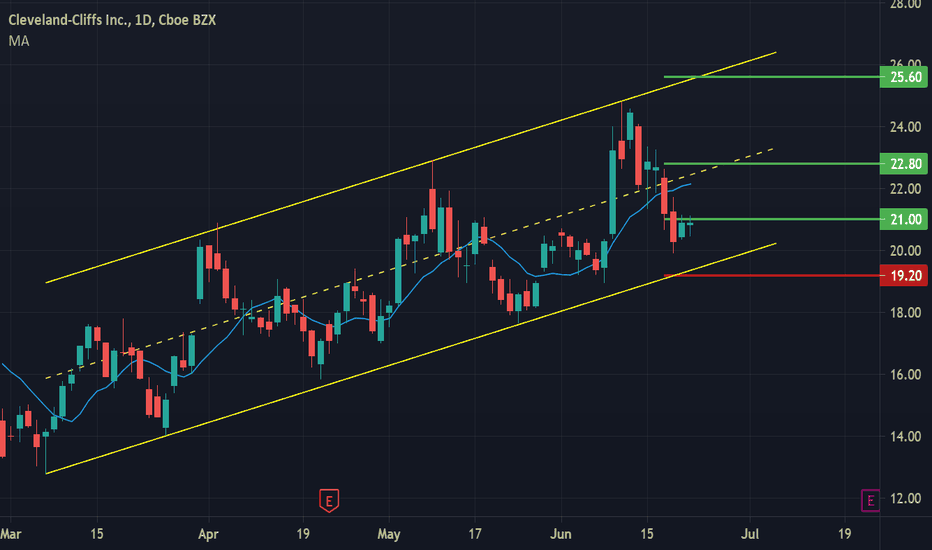The image size is (932, 550).
Task: Click the Apr date label on time axis
Action: (x=208, y=534)
